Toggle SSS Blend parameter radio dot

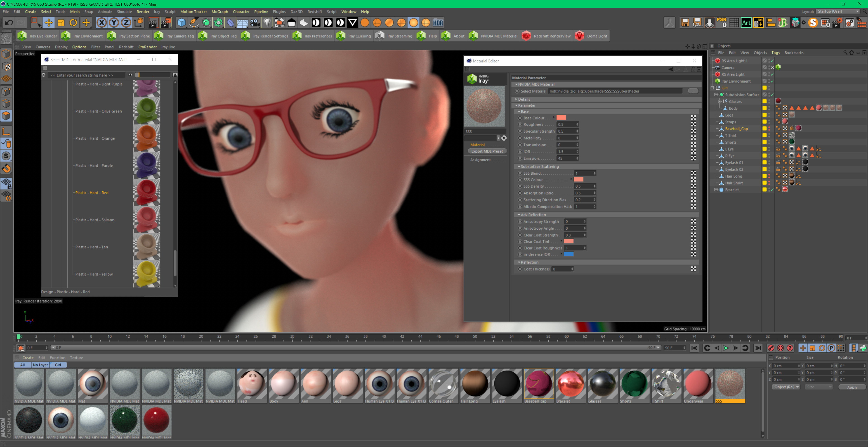click(520, 173)
